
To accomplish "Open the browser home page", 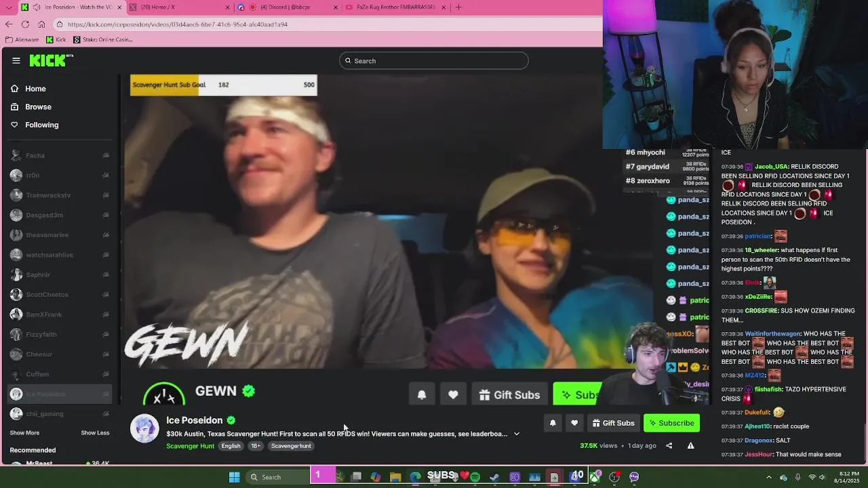I will [42, 24].
